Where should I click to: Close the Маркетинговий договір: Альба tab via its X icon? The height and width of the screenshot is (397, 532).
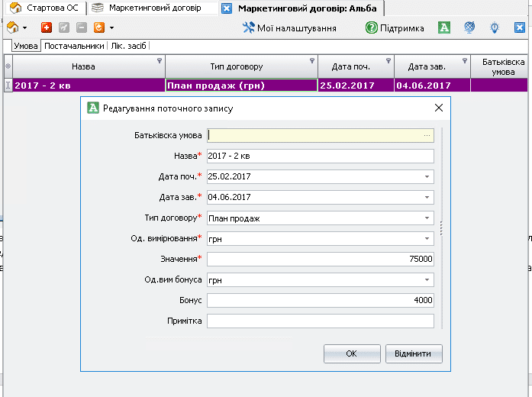coord(227,8)
